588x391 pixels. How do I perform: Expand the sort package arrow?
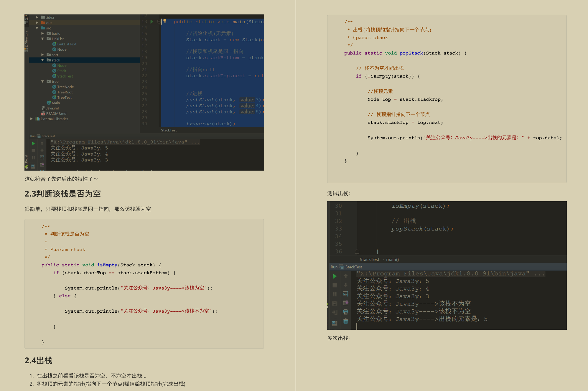tap(42, 55)
